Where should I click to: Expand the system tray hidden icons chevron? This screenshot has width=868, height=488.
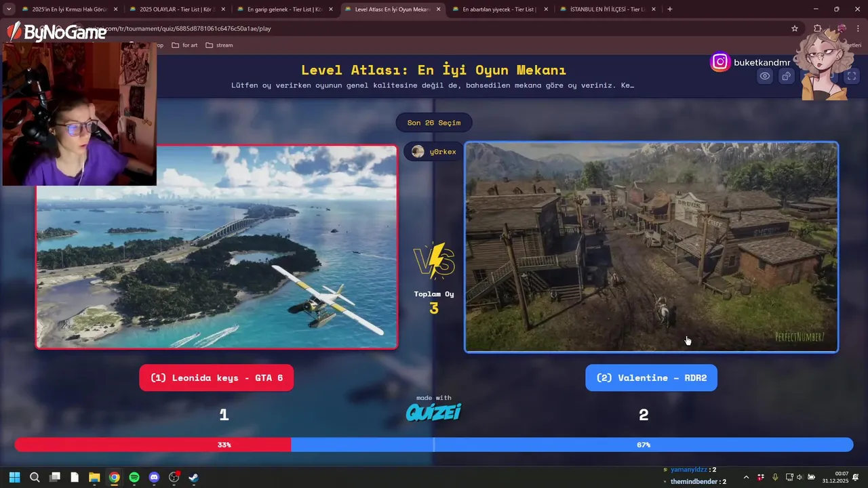point(747,477)
